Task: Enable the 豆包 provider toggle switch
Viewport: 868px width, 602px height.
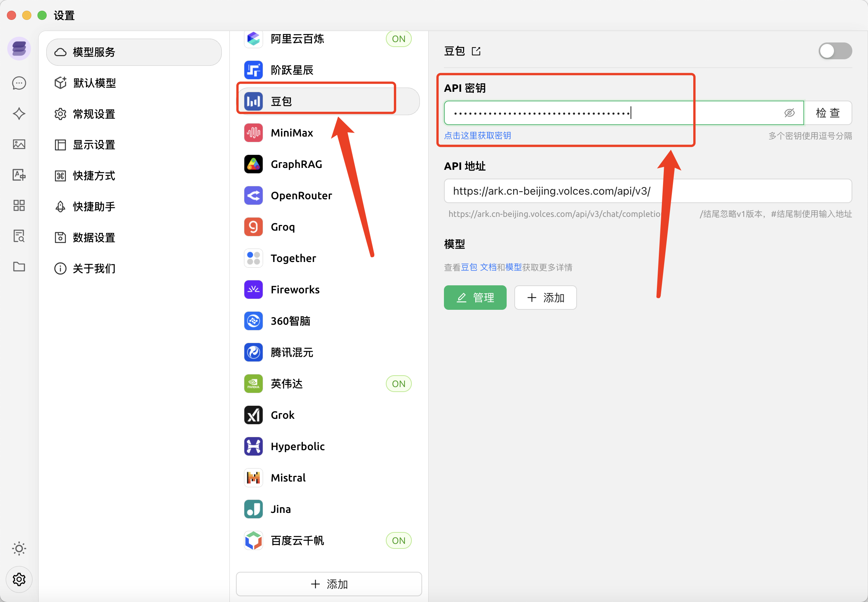Action: click(835, 51)
